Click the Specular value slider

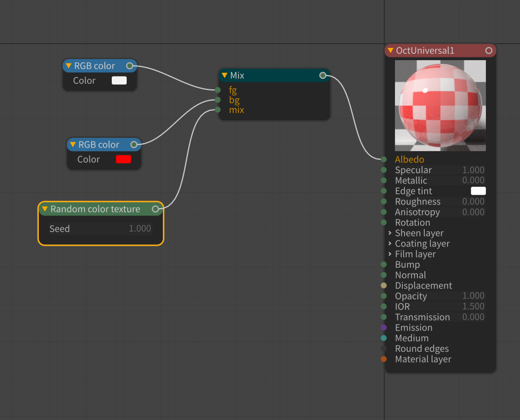coord(440,170)
